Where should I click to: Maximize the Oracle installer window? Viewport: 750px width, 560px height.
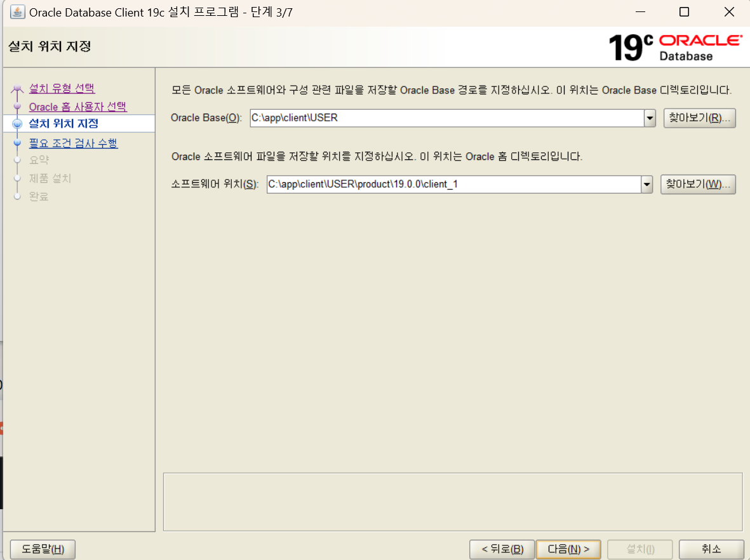click(x=684, y=12)
